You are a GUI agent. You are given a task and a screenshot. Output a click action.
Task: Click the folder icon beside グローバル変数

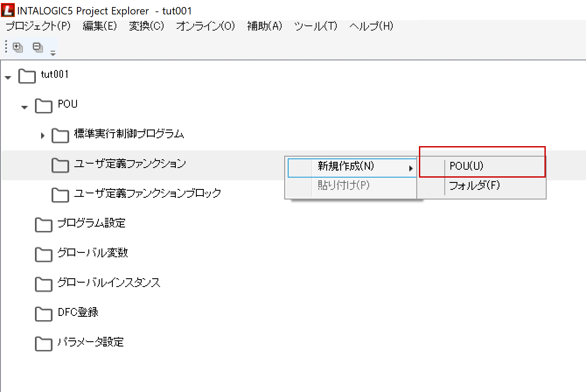(43, 254)
